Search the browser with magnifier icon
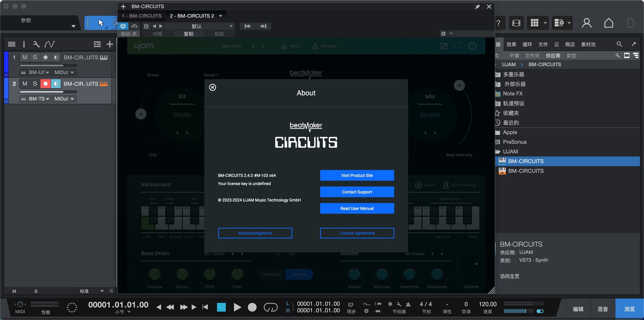 tap(619, 44)
